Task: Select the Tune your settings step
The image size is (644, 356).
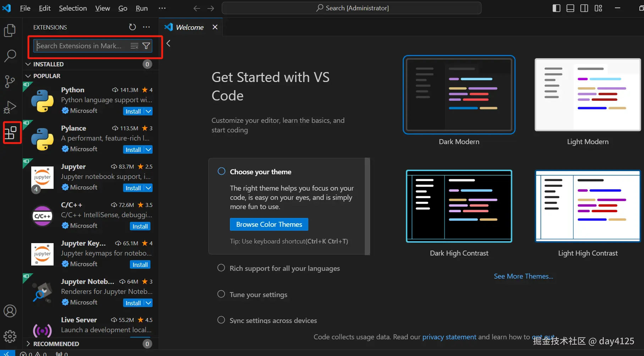Action: [221, 294]
